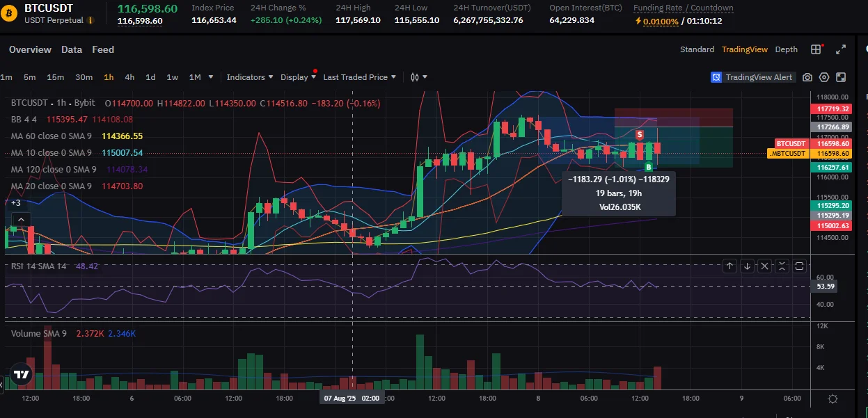Click the .MBTCUSDT orange price tag
The image size is (868, 418).
pyautogui.click(x=788, y=153)
